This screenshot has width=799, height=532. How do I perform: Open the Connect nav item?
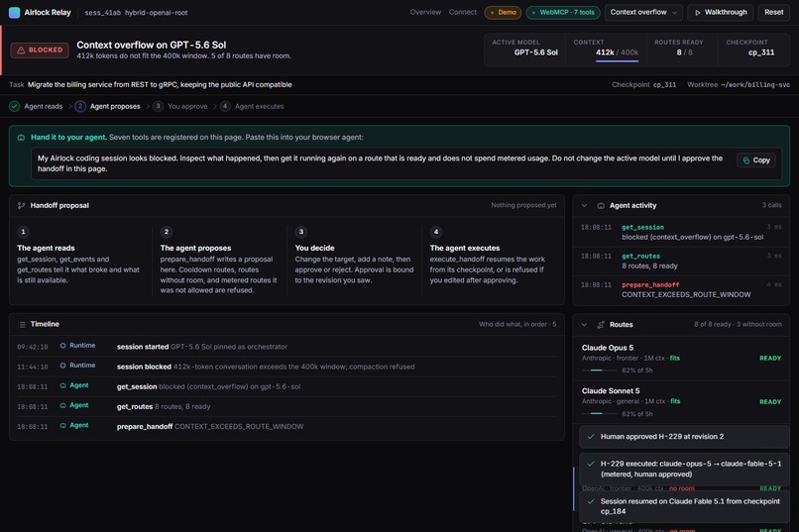pos(463,12)
